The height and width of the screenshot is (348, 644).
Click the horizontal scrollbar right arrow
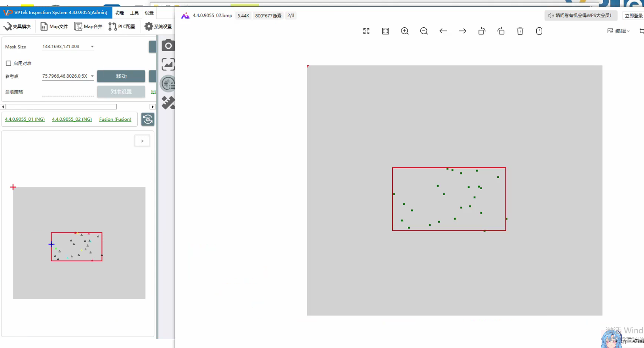coord(152,107)
